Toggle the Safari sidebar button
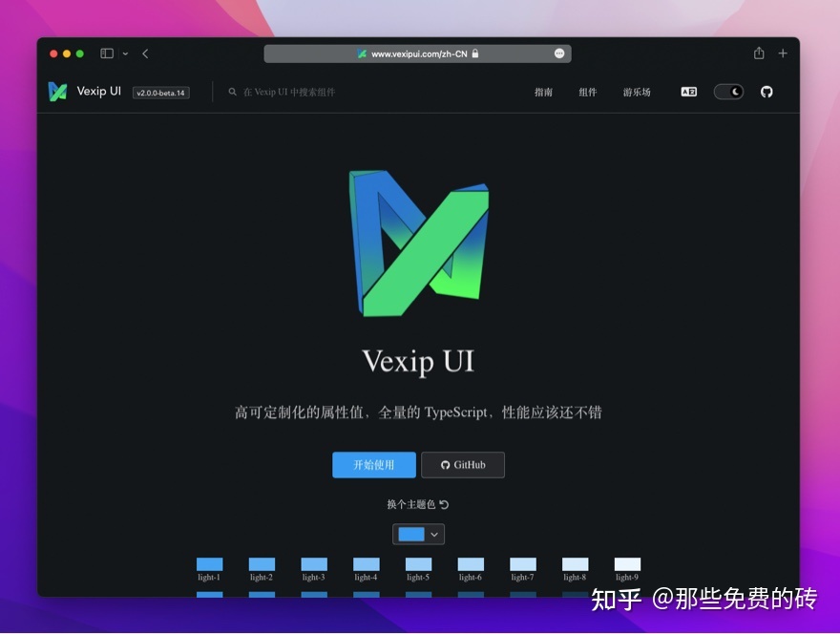Screen dimensions: 840x634 click(107, 53)
